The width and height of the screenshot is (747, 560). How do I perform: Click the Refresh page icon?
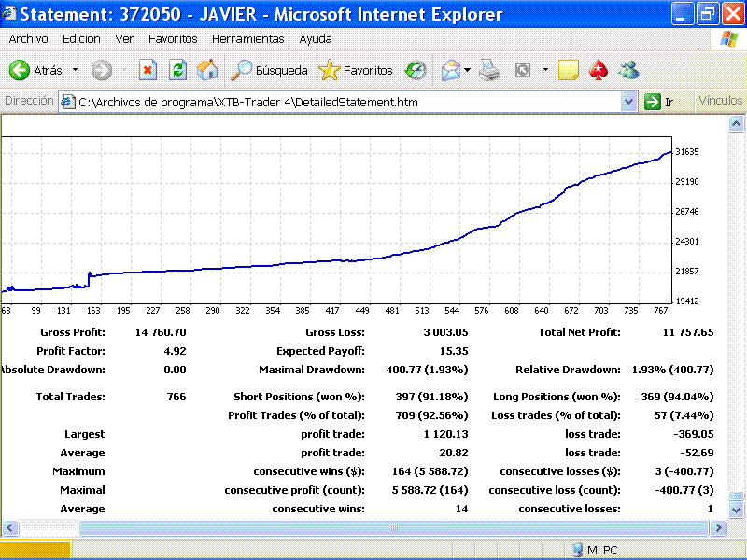[177, 71]
